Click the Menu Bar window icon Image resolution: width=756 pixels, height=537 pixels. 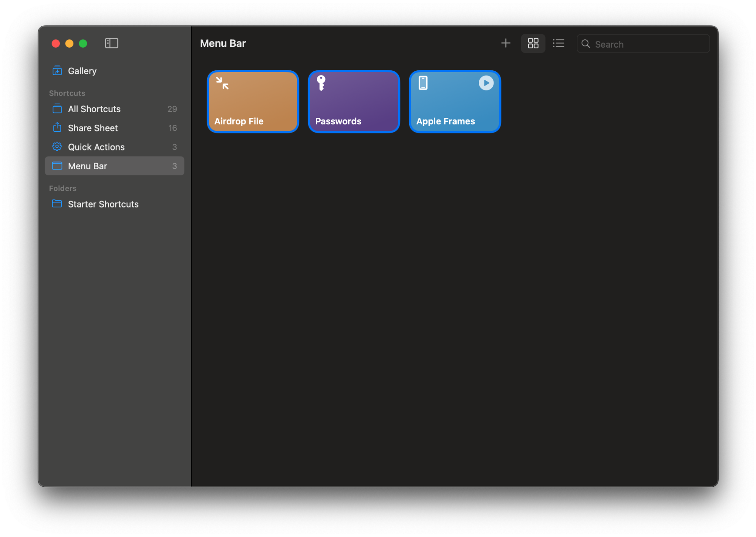[x=57, y=166]
